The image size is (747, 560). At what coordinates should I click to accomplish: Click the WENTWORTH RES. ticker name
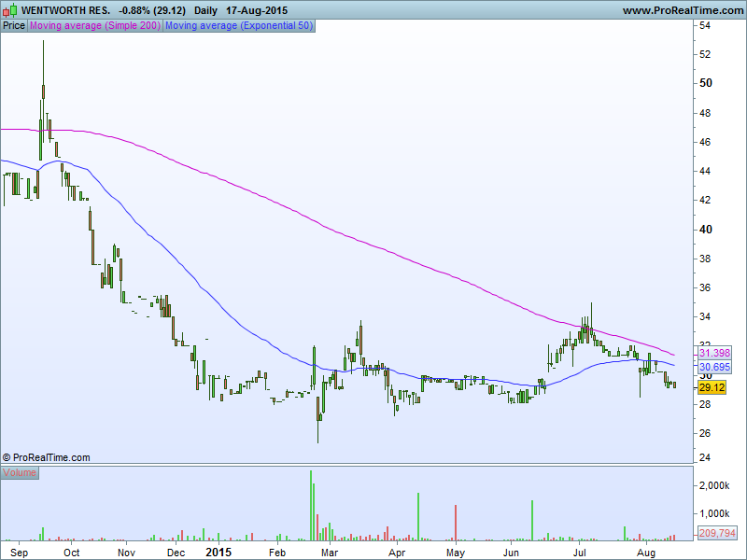(63, 10)
